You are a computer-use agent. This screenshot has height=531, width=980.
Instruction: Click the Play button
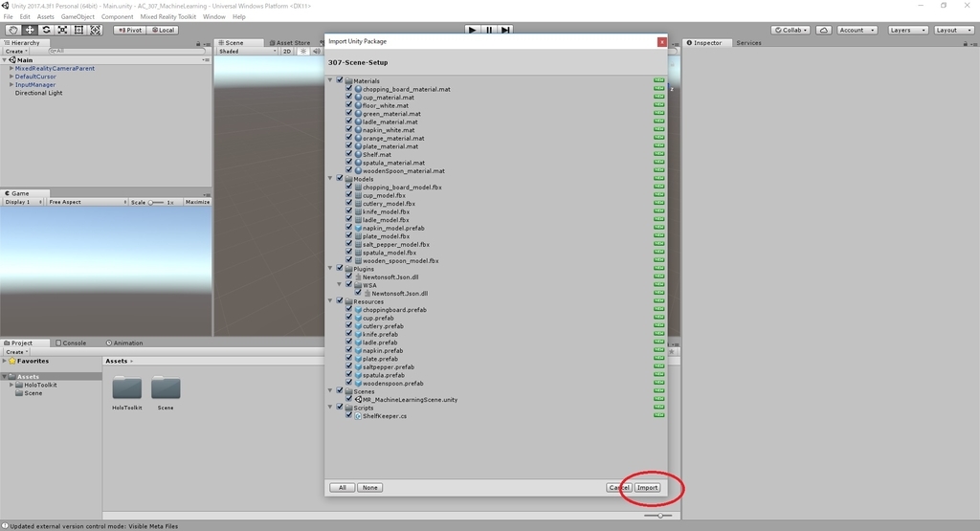tap(473, 30)
